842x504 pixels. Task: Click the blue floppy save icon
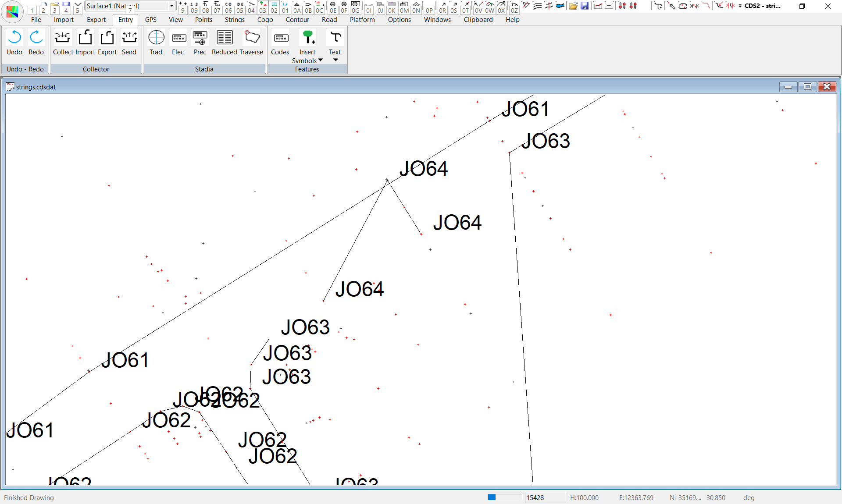[585, 6]
